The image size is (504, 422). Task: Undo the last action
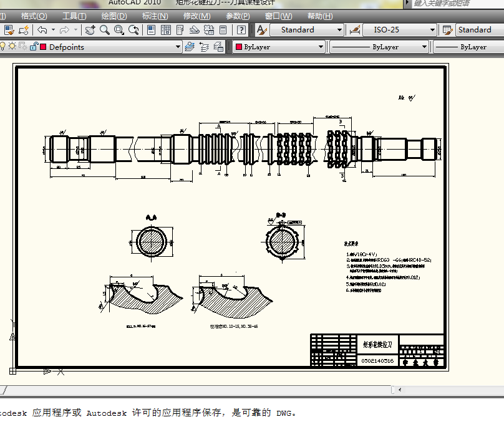(x=42, y=30)
